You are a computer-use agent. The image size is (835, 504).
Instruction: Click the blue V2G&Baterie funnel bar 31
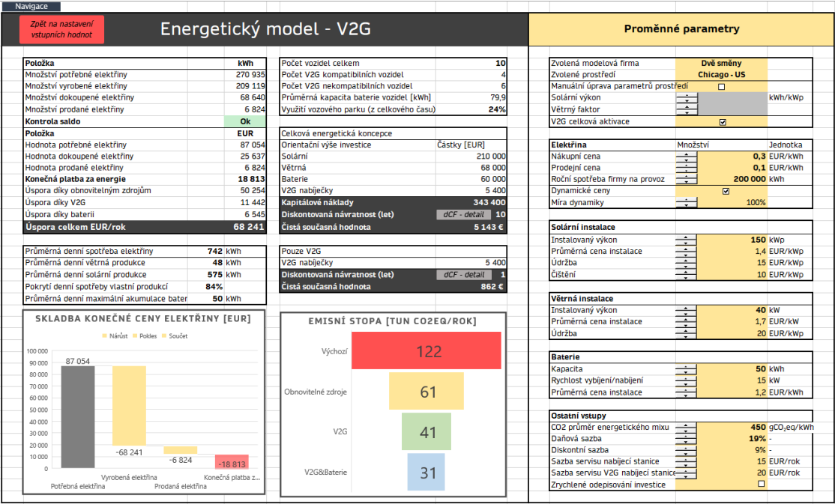[x=426, y=472]
